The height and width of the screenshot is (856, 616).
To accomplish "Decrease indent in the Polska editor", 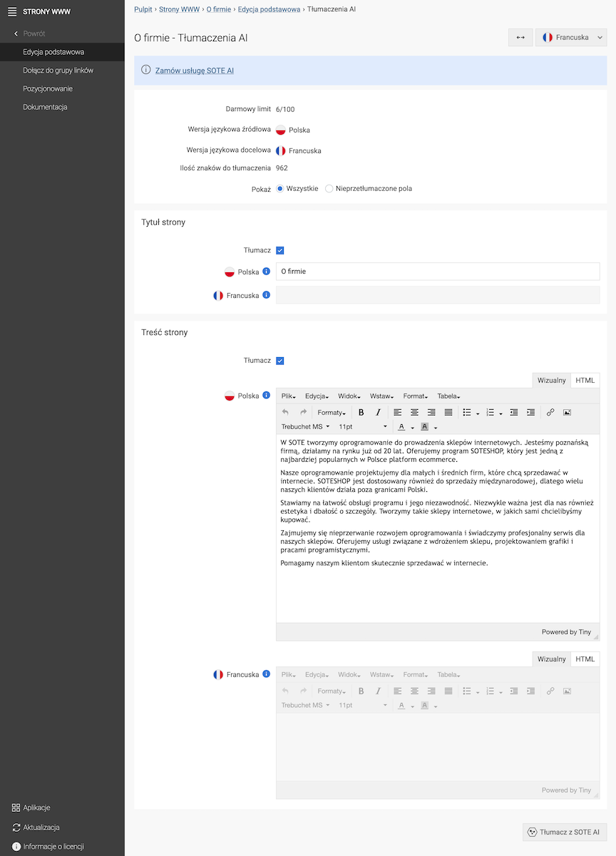I will click(514, 412).
